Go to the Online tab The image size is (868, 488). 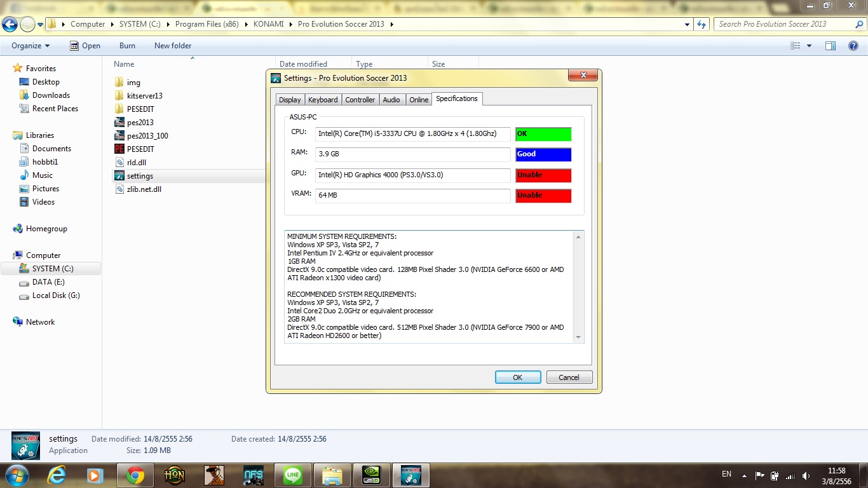point(419,100)
